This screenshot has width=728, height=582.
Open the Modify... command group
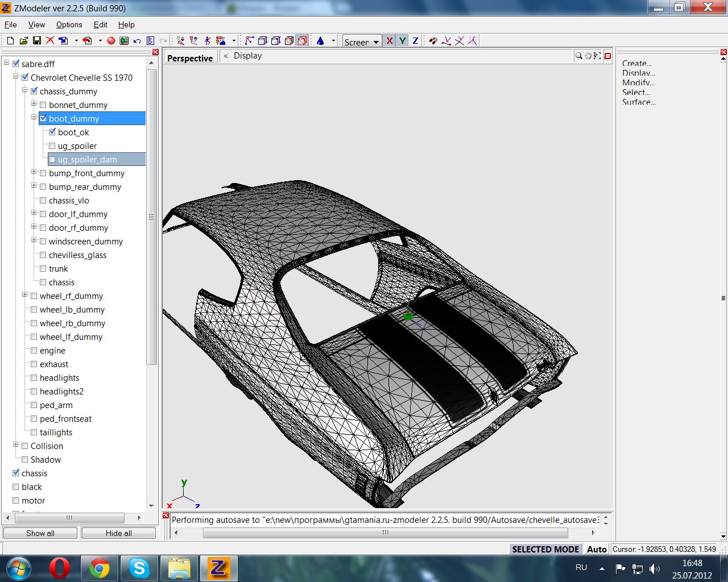[x=638, y=82]
